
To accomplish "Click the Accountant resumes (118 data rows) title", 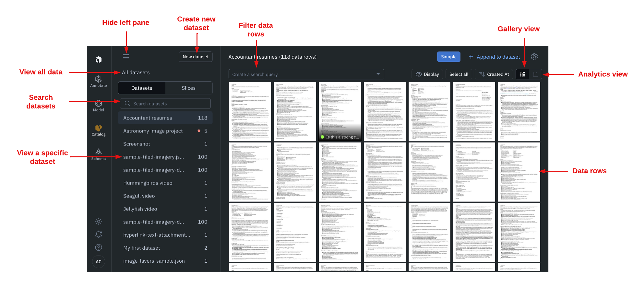I will (272, 57).
